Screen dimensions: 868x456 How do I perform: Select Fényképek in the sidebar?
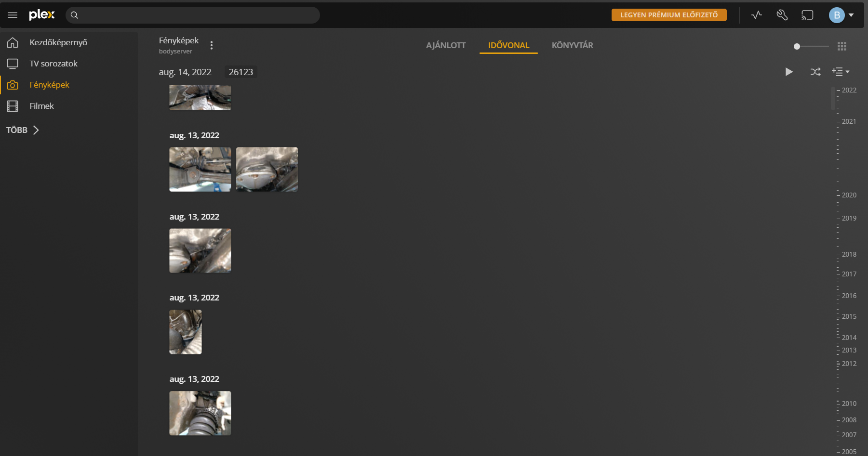click(x=49, y=85)
